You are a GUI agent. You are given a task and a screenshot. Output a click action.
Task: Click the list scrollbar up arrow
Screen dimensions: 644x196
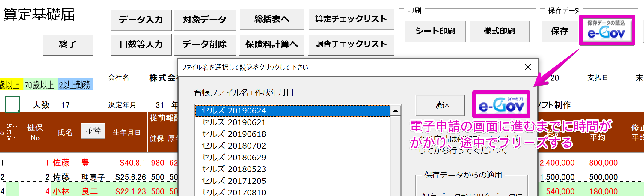pos(396,111)
